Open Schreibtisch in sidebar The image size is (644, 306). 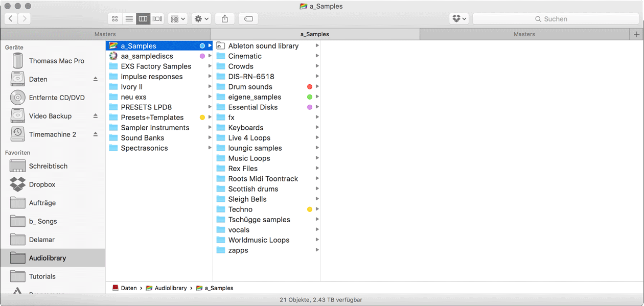53,166
